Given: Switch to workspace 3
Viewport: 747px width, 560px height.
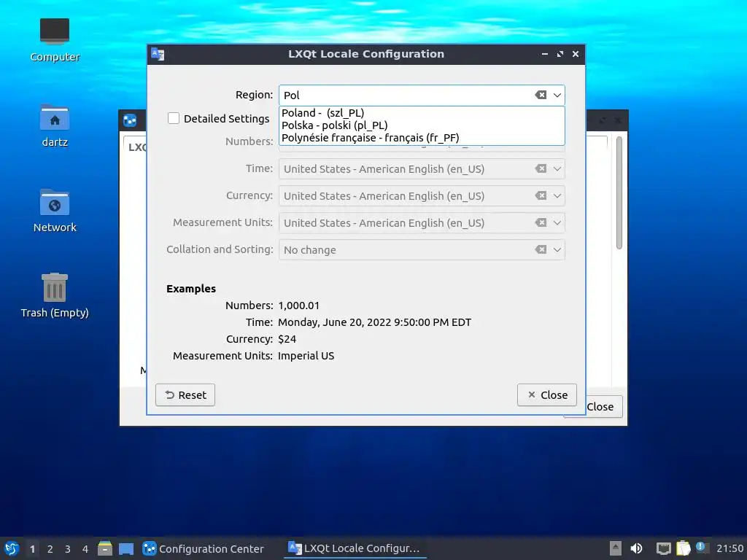Looking at the screenshot, I should (x=68, y=549).
